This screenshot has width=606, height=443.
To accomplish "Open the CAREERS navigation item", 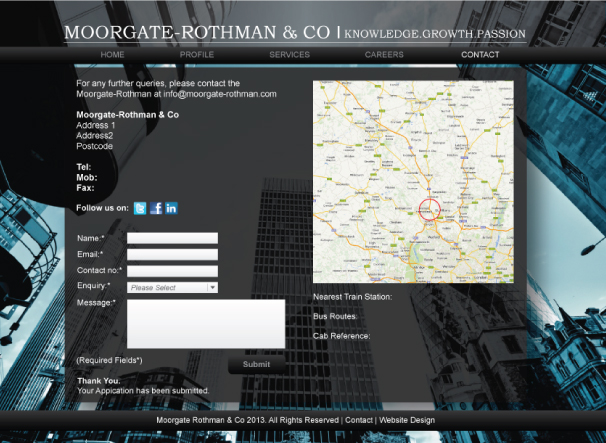I will point(384,54).
